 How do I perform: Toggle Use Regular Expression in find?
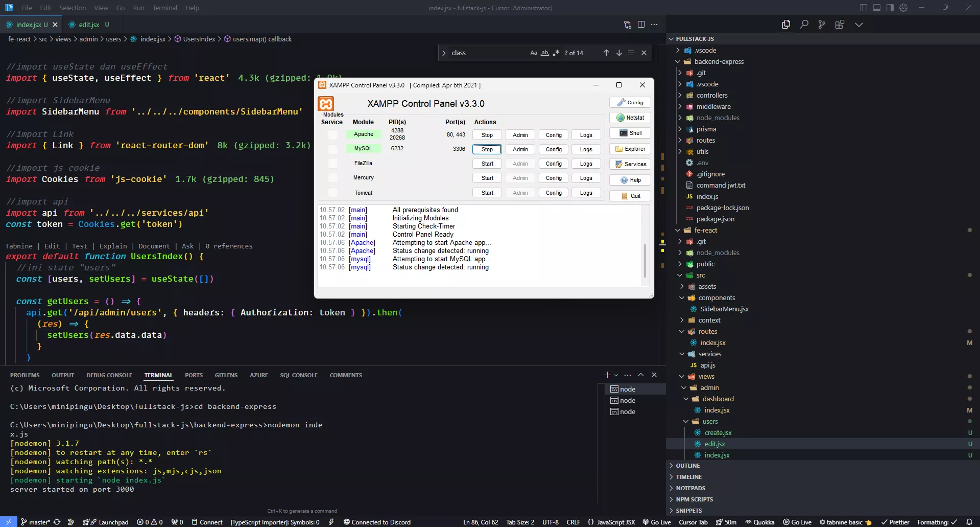pos(556,53)
